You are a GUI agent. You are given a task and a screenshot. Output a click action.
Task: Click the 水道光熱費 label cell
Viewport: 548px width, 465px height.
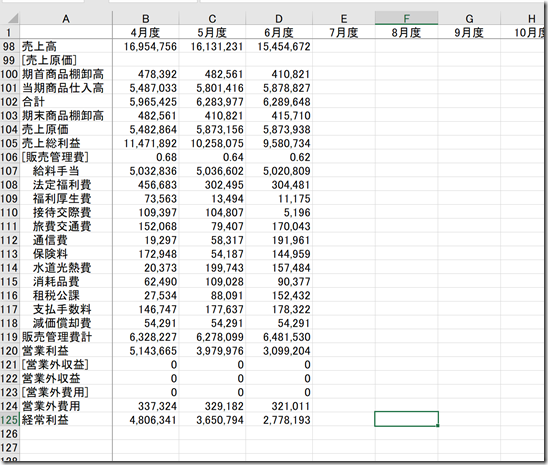click(x=66, y=268)
